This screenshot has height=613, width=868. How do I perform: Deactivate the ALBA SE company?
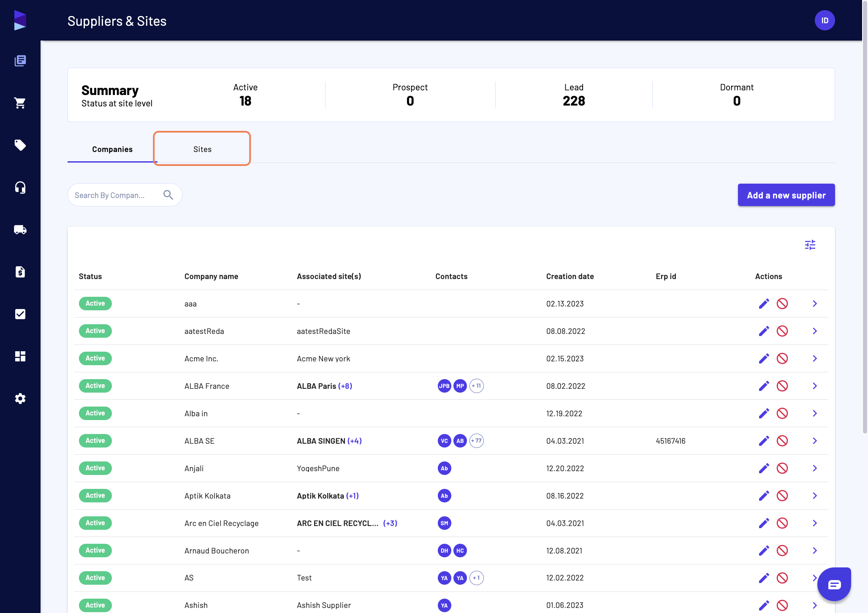(x=782, y=441)
